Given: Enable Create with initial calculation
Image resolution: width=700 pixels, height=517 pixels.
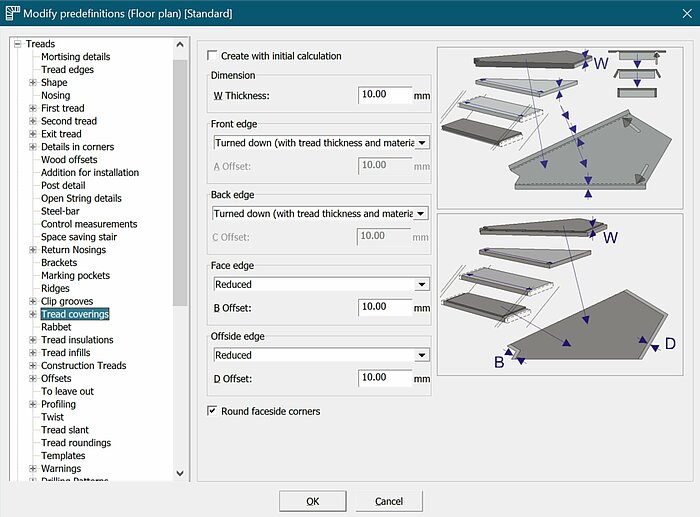Looking at the screenshot, I should pyautogui.click(x=212, y=56).
